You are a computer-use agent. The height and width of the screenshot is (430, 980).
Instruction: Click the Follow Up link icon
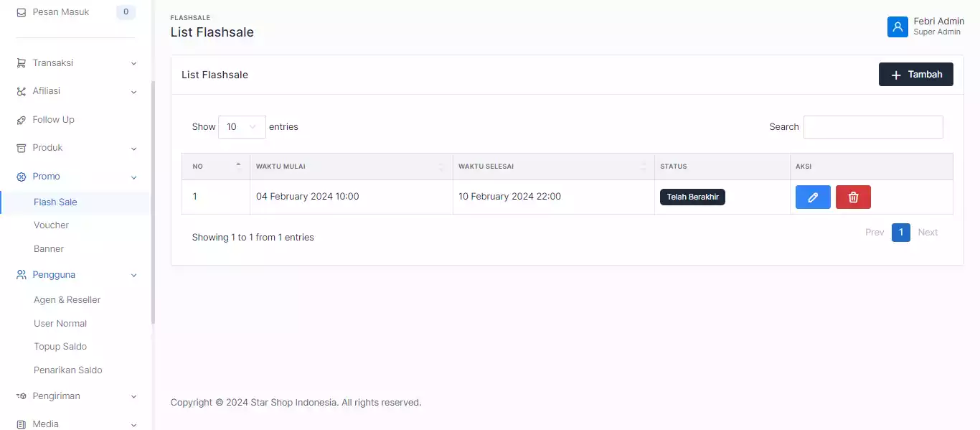pyautogui.click(x=21, y=120)
